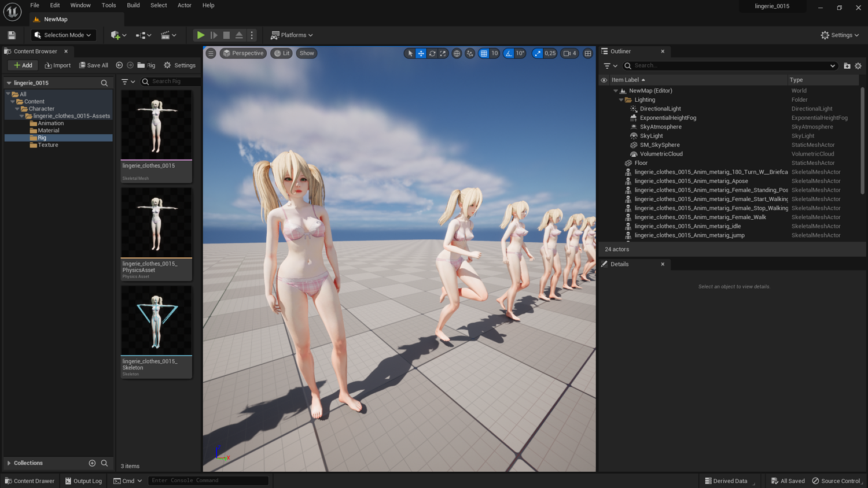Open the quick add content icon in main toolbar

pos(118,35)
